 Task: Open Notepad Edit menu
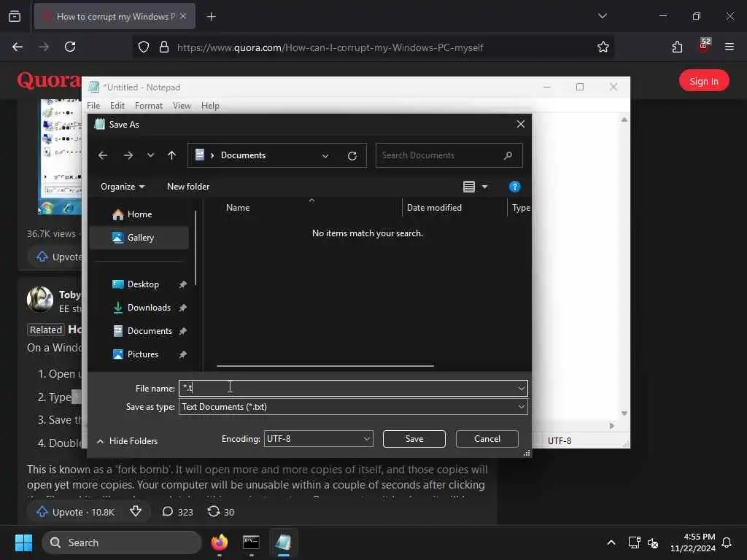pos(117,106)
